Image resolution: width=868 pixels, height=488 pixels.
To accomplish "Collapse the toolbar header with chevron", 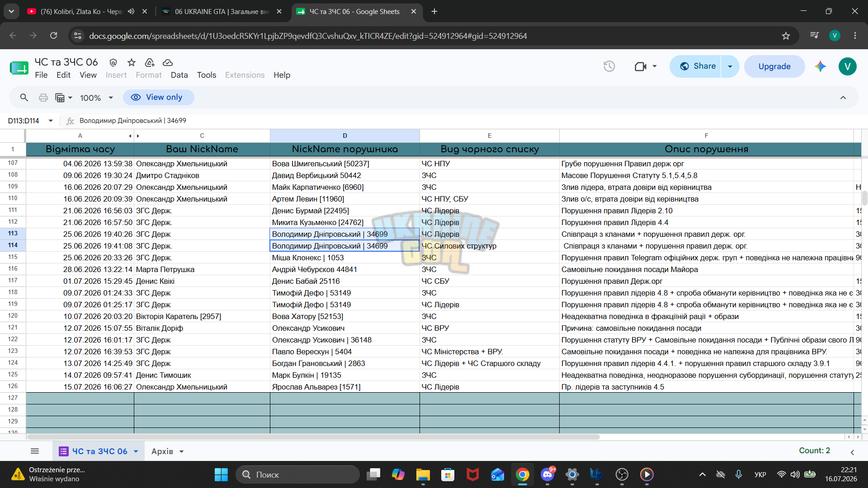I will click(x=843, y=98).
